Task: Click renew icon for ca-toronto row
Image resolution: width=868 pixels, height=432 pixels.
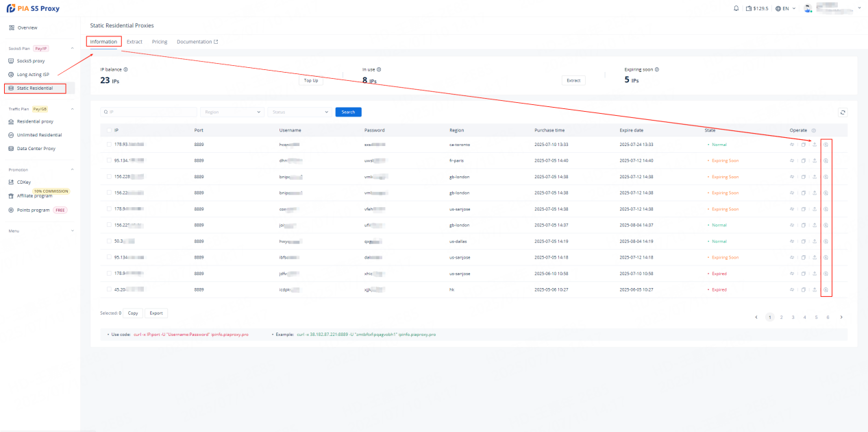Action: (x=826, y=145)
